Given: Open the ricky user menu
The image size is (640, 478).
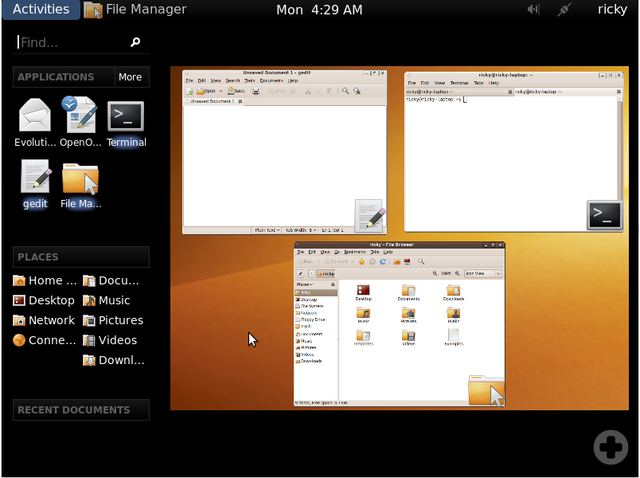Looking at the screenshot, I should [612, 9].
